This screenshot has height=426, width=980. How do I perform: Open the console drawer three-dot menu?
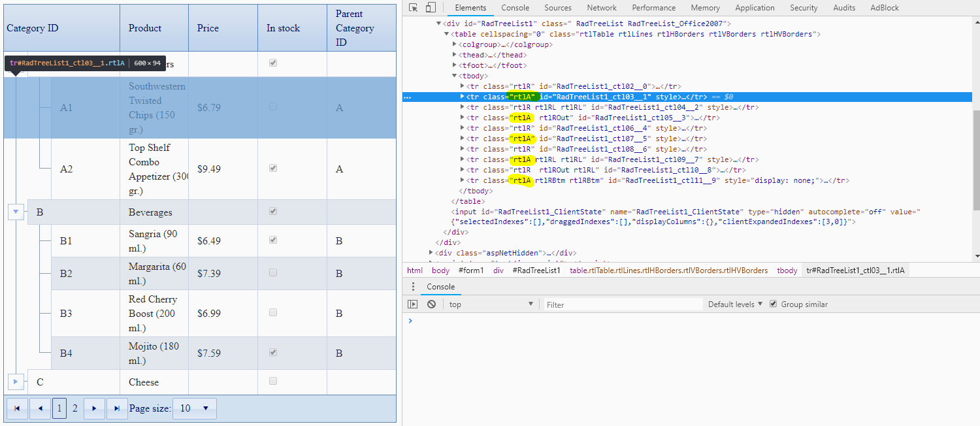click(x=413, y=287)
